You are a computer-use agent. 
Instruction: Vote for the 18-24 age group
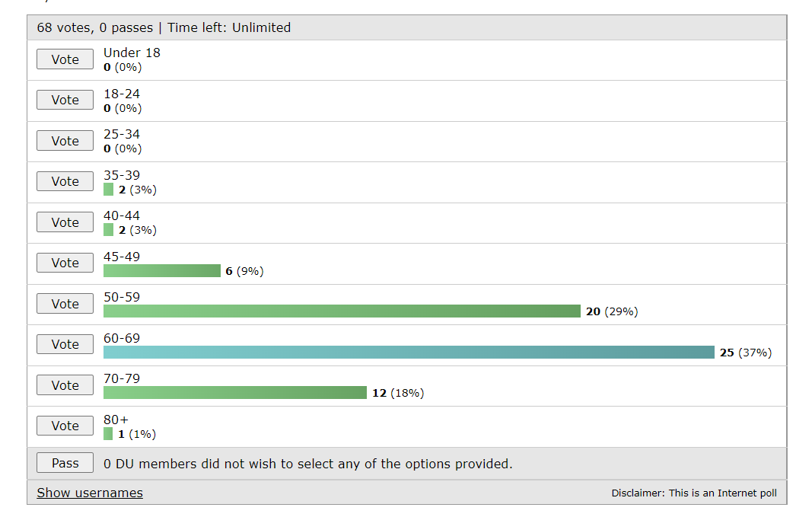coord(65,100)
